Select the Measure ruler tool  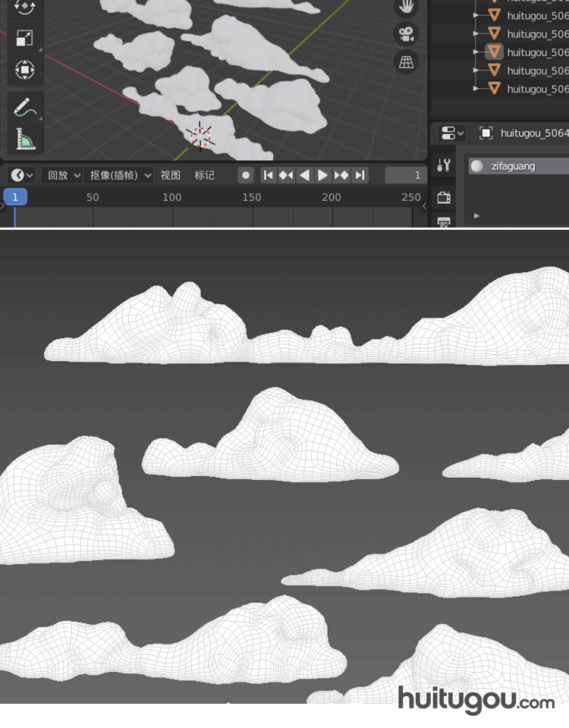tap(24, 139)
